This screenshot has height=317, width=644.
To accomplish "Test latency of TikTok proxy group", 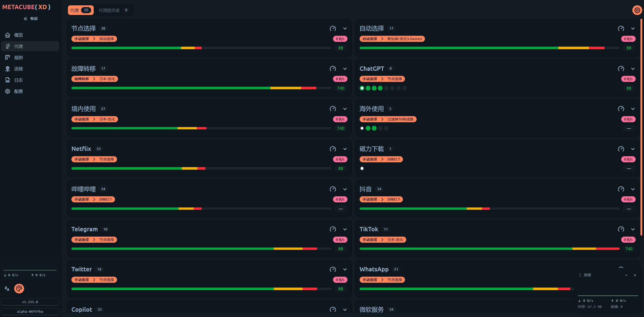I will (621, 229).
